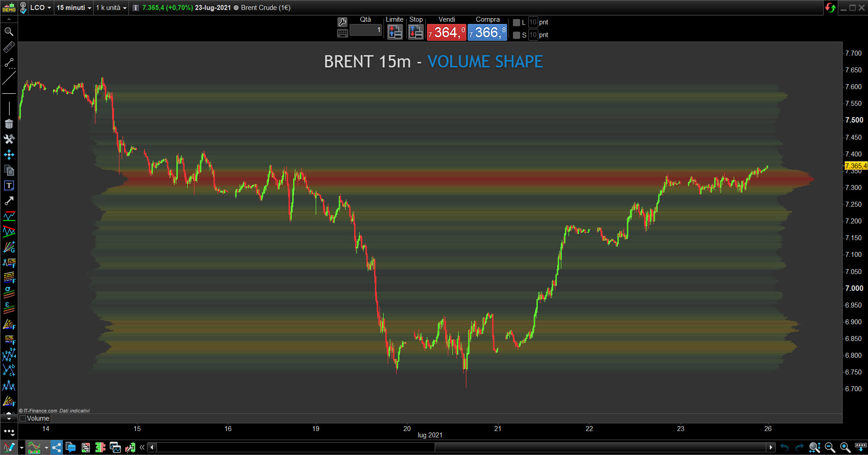Viewport: 868px width, 455px height.
Task: Click the red Vendi sell price button
Action: [x=446, y=32]
